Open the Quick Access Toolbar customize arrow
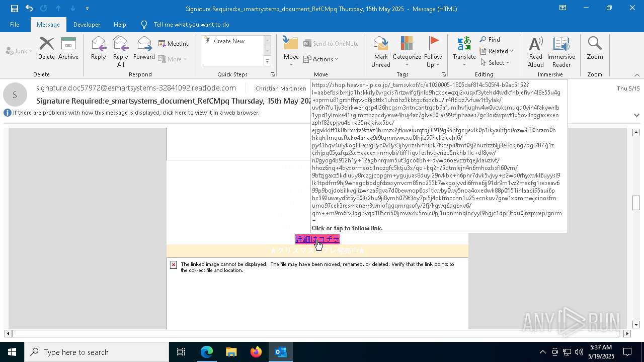This screenshot has height=362, width=644. (87, 9)
